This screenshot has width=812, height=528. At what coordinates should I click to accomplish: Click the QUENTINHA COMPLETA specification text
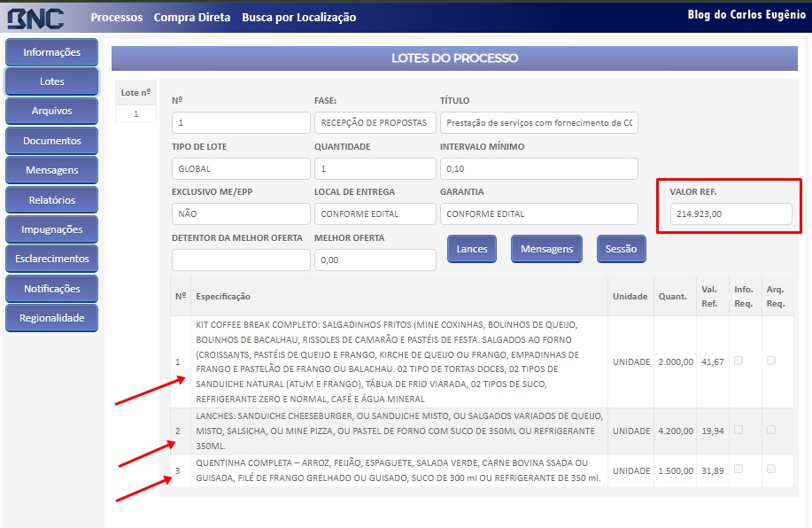(x=398, y=470)
